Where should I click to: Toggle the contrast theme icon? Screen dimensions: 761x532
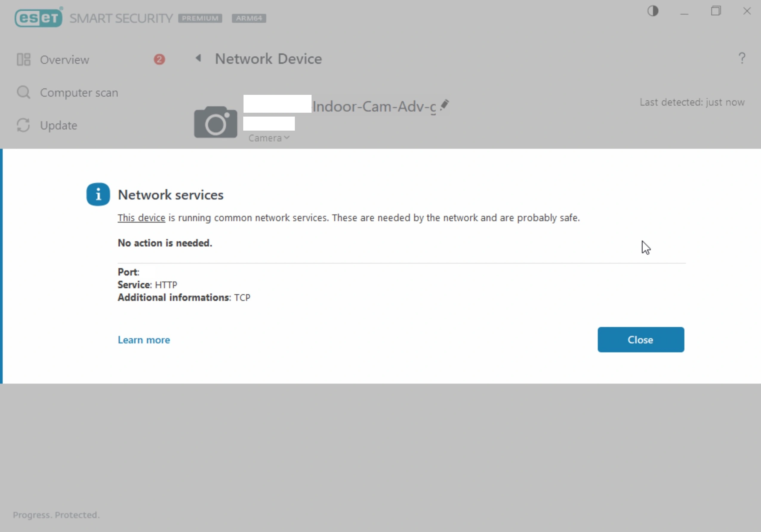click(x=653, y=11)
